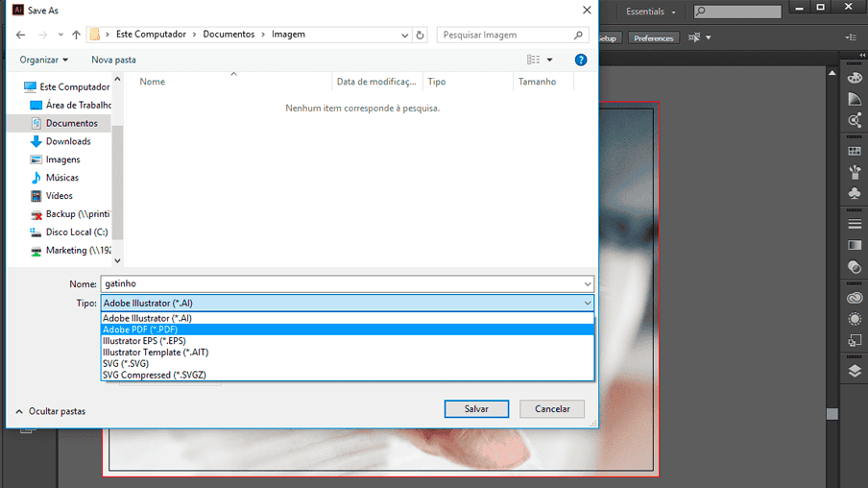The width and height of the screenshot is (868, 488).
Task: Choose SVG (*.SVG) format option
Action: pos(126,364)
